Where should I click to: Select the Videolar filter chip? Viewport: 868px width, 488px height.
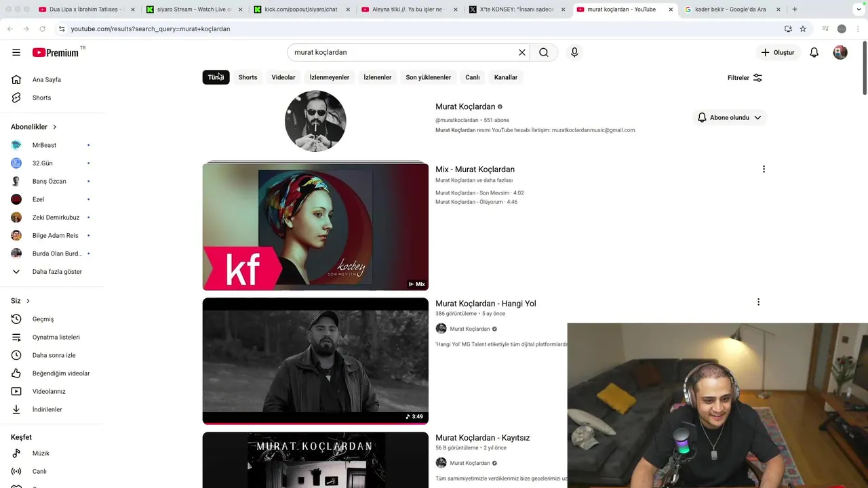tap(283, 77)
